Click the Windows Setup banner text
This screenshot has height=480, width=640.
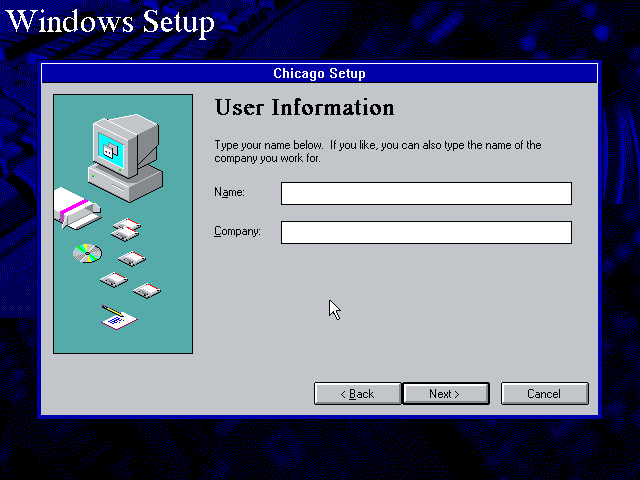pyautogui.click(x=111, y=22)
